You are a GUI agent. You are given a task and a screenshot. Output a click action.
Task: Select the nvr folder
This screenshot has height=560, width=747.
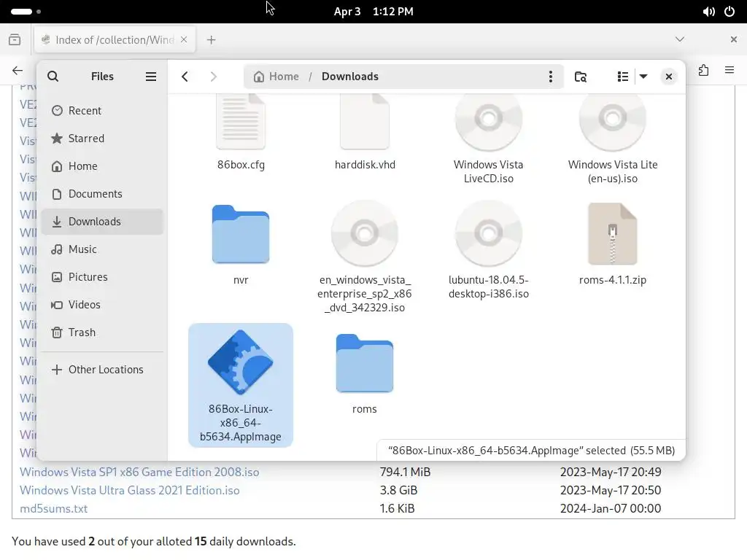[241, 245]
